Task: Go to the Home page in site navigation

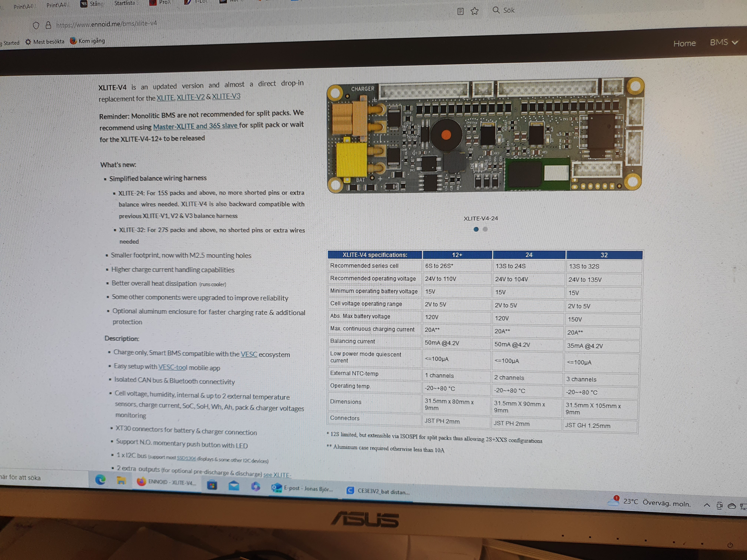Action: (684, 43)
